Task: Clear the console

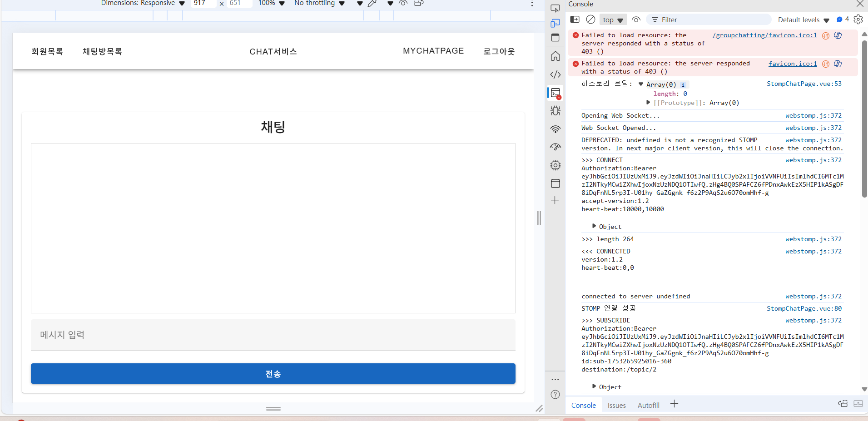Action: tap(590, 20)
